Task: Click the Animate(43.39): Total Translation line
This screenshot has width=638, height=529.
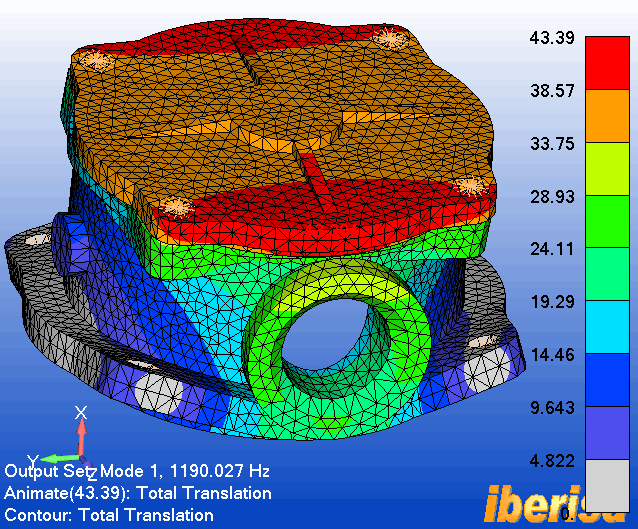Action: (138, 493)
